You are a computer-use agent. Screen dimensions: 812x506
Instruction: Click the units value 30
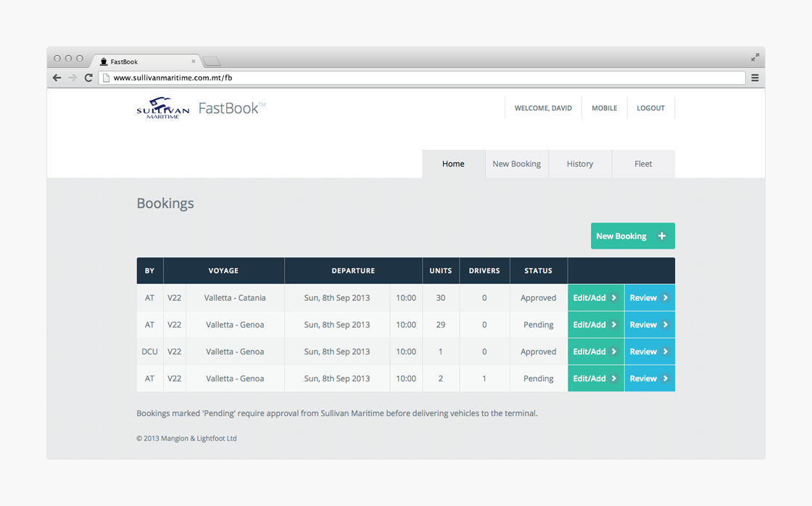click(x=441, y=298)
